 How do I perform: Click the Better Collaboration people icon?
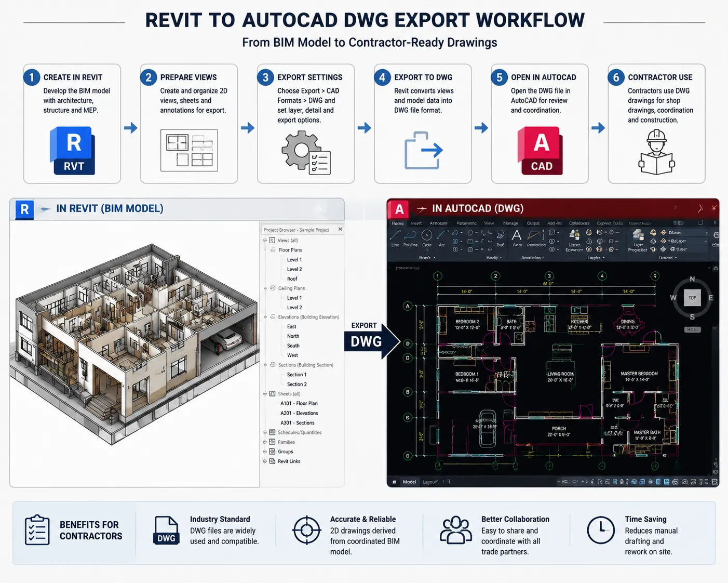point(456,530)
